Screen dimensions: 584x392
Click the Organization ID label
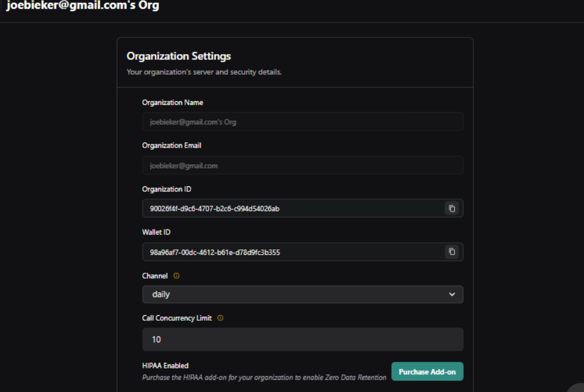click(167, 189)
